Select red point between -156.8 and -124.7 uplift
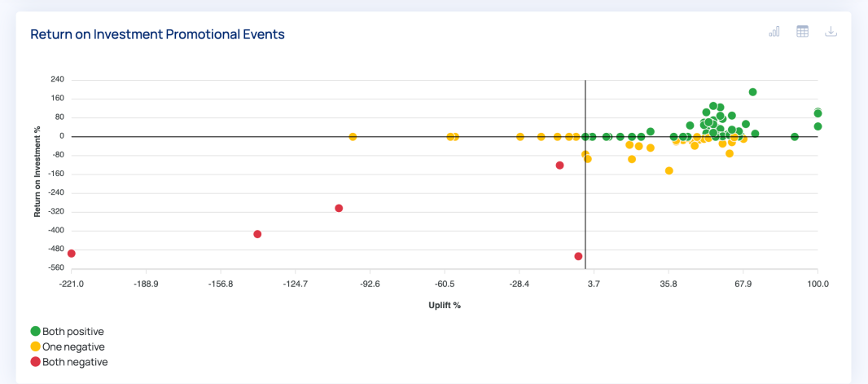Viewport: 868px width, 384px height. click(257, 234)
